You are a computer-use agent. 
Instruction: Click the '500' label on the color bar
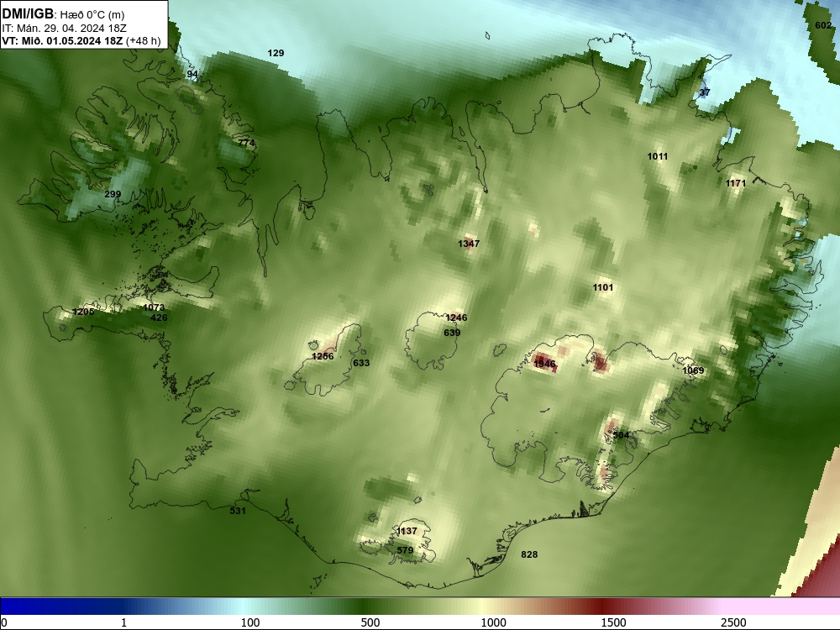pyautogui.click(x=370, y=622)
